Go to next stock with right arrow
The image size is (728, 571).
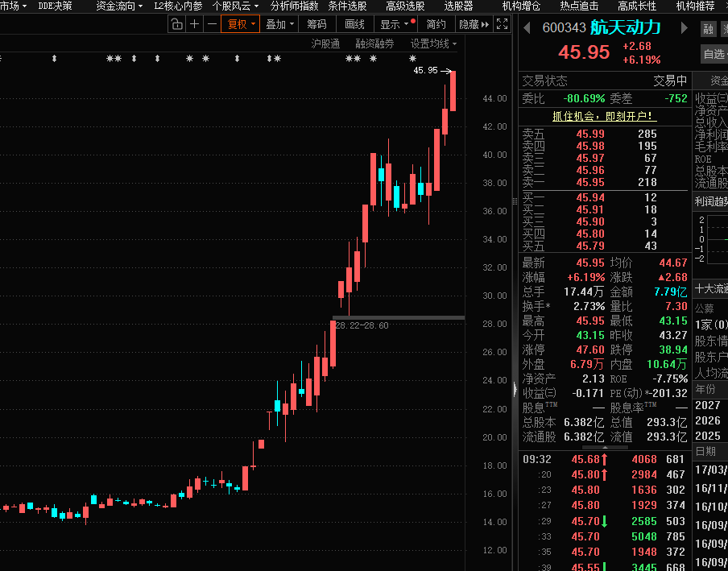point(685,28)
